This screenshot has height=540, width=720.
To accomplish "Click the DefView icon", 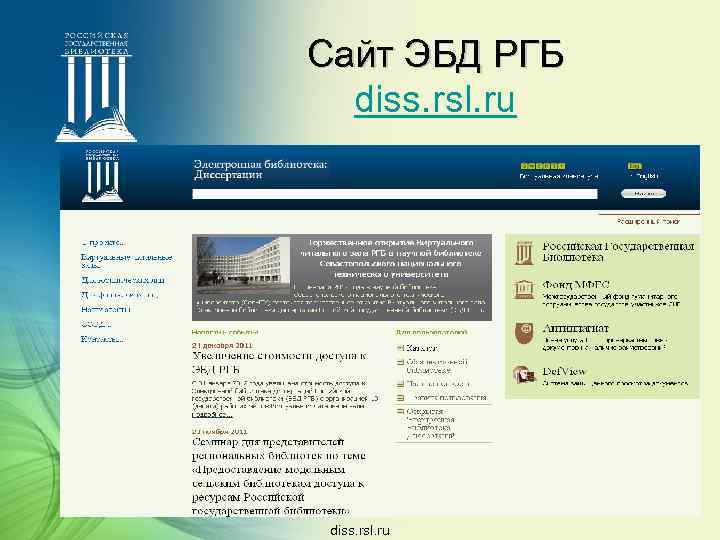I will (x=524, y=374).
